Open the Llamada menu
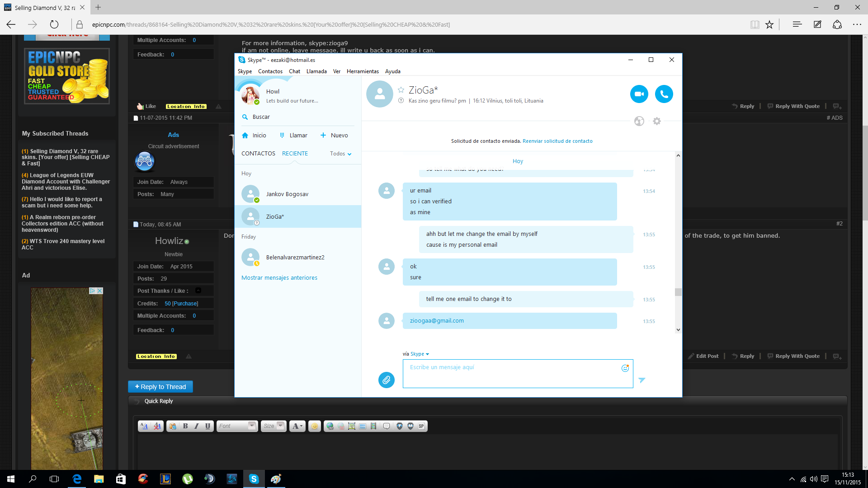Image resolution: width=868 pixels, height=488 pixels. pos(316,71)
